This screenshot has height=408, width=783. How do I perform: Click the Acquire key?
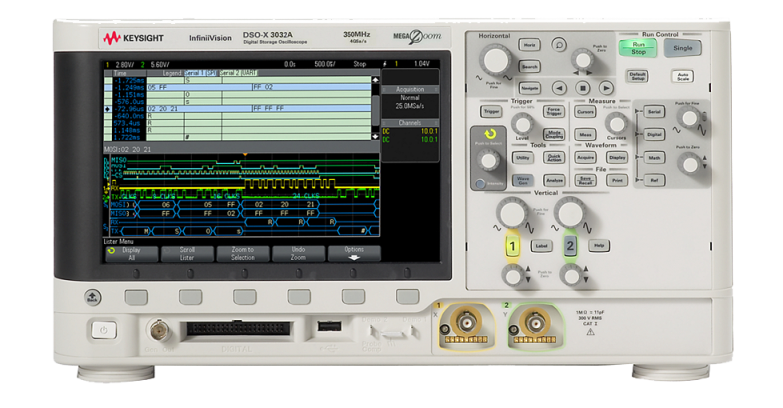pos(585,158)
